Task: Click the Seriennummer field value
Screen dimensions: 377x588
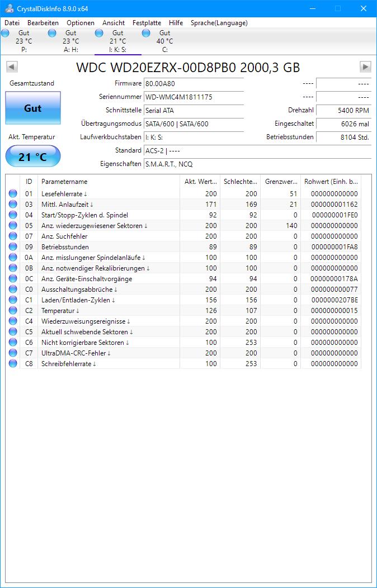Action: point(194,97)
